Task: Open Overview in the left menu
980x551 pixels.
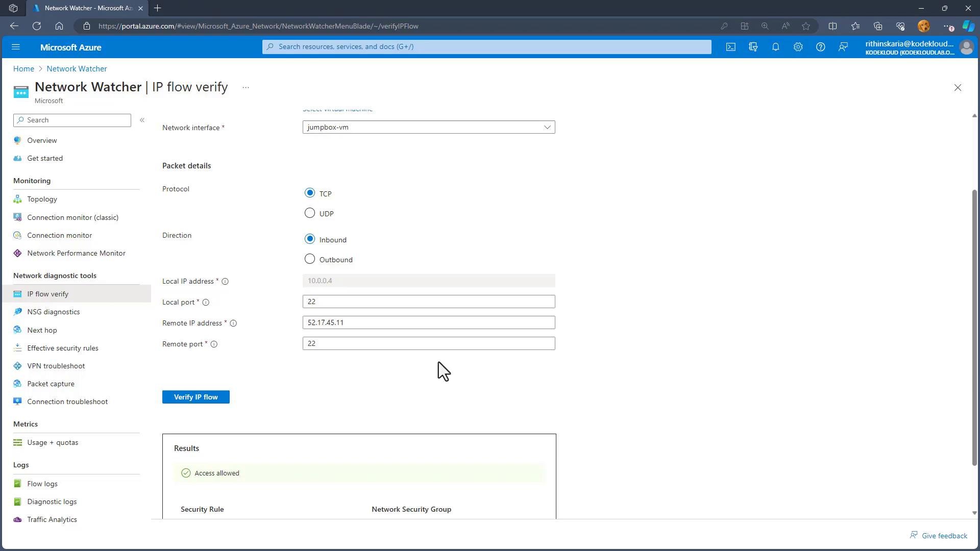Action: (42, 140)
